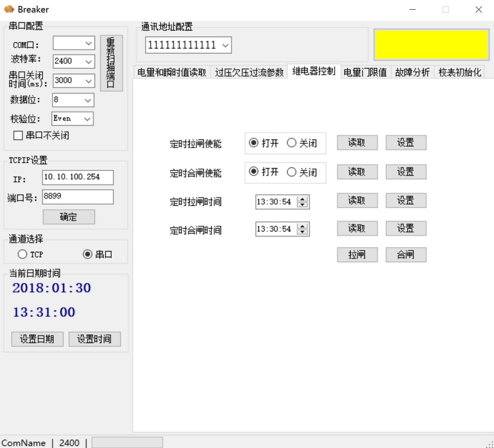Open the 电量和瞬时值读取 tab
Screen dimensions: 494x448
tap(172, 72)
